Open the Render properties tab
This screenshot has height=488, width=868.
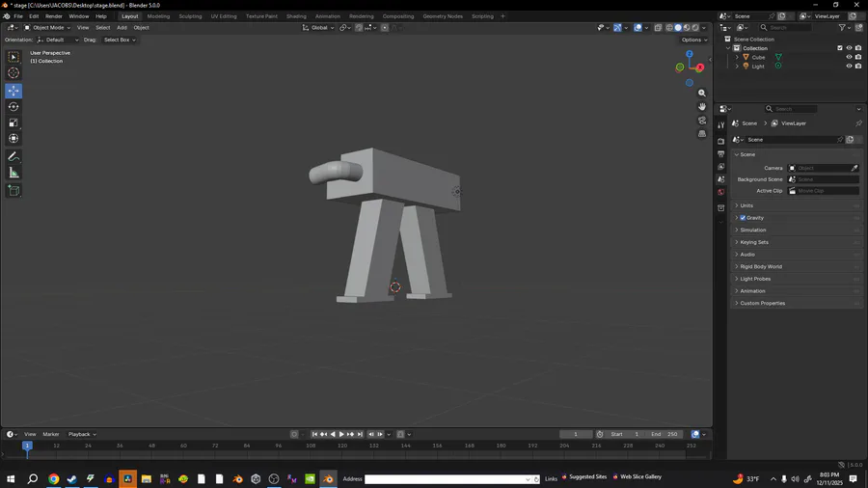[720, 142]
